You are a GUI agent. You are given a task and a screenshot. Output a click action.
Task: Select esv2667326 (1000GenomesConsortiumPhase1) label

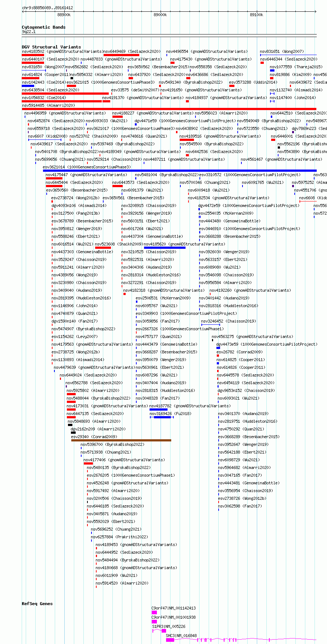tap(180, 329)
